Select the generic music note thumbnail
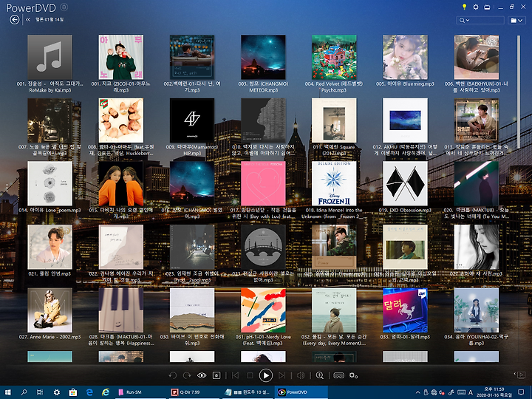Image resolution: width=532 pixels, height=399 pixels. click(x=50, y=57)
